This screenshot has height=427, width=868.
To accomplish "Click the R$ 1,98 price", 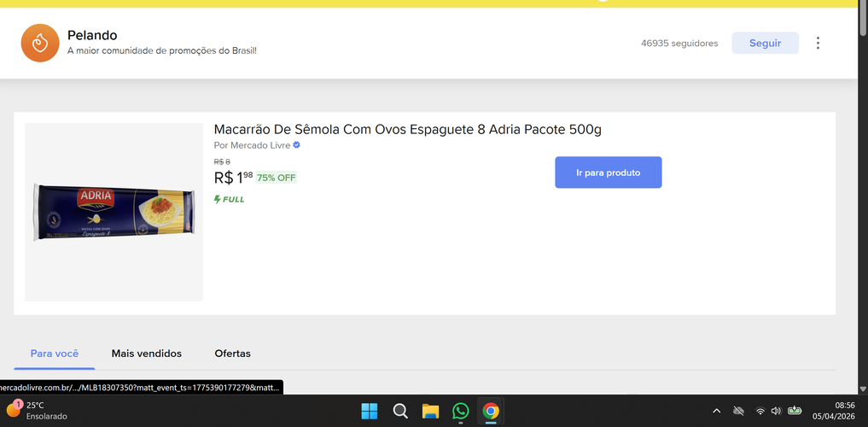I will (233, 178).
